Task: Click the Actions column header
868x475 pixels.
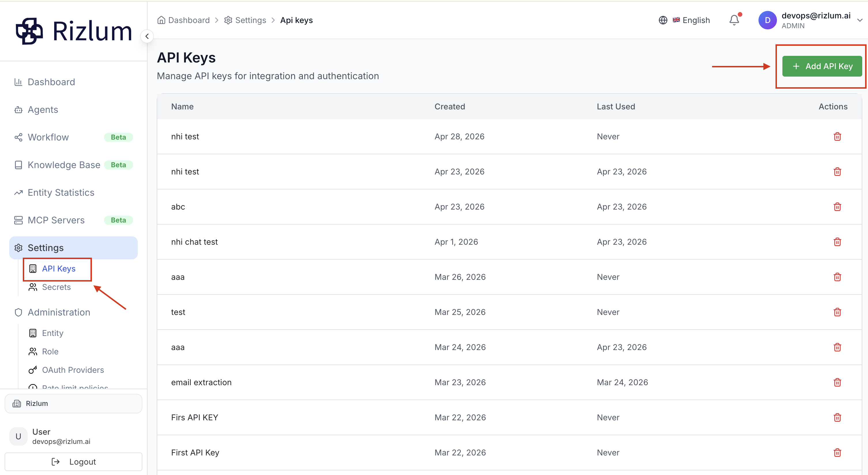Action: pyautogui.click(x=833, y=107)
